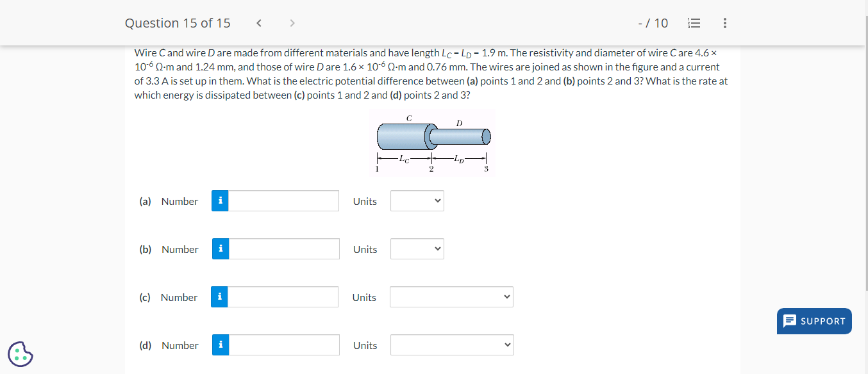
Task: Click the info icon beside part (a)
Action: point(220,200)
